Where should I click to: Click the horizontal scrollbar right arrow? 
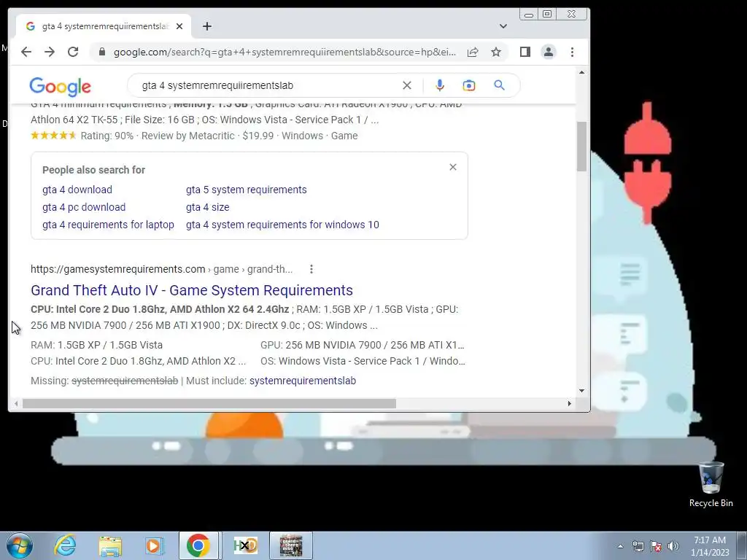[569, 404]
